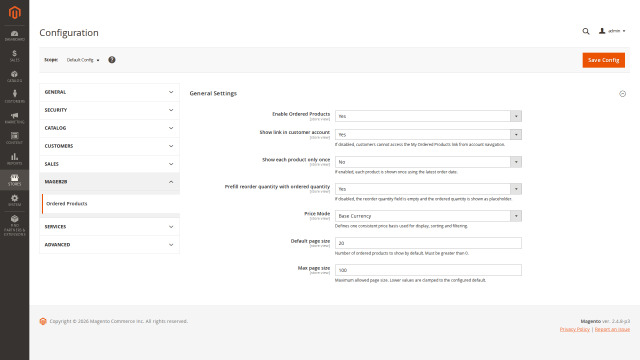Open the Catalog sidebar menu
Viewport: 640px width, 360px height.
click(14, 76)
